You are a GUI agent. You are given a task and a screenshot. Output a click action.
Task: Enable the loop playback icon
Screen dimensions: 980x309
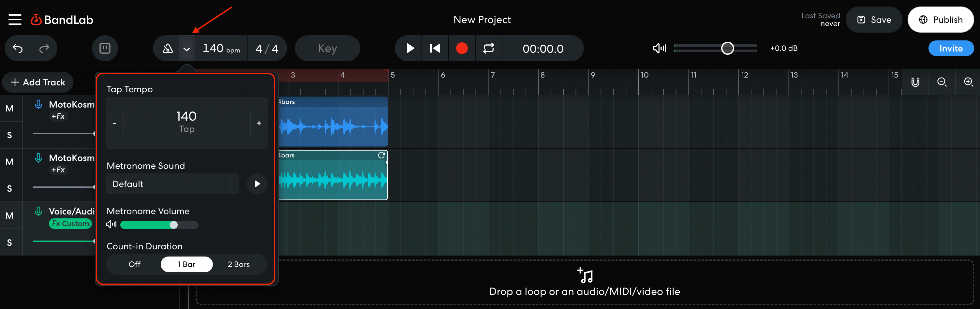point(488,48)
